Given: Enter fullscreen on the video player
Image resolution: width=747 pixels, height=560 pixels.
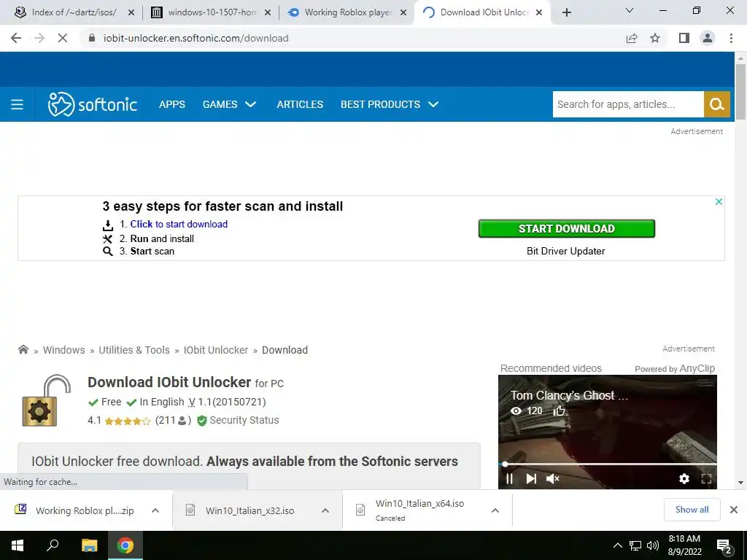Looking at the screenshot, I should tap(706, 478).
